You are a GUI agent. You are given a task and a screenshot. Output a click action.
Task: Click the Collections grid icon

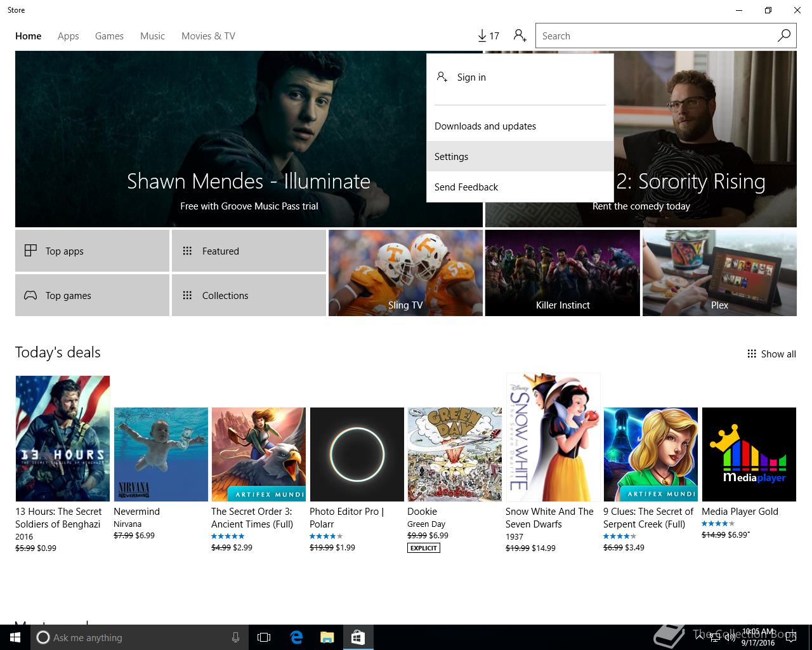click(x=187, y=295)
